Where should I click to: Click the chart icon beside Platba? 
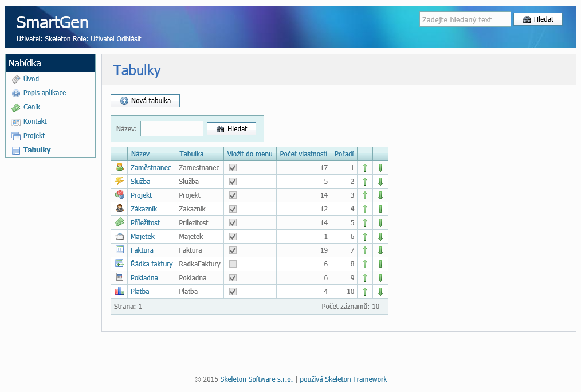[x=119, y=291]
